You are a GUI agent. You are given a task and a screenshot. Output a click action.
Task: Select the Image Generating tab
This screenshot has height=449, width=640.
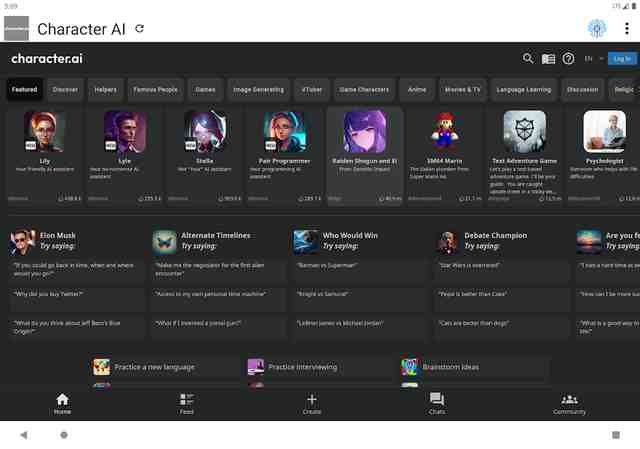258,89
